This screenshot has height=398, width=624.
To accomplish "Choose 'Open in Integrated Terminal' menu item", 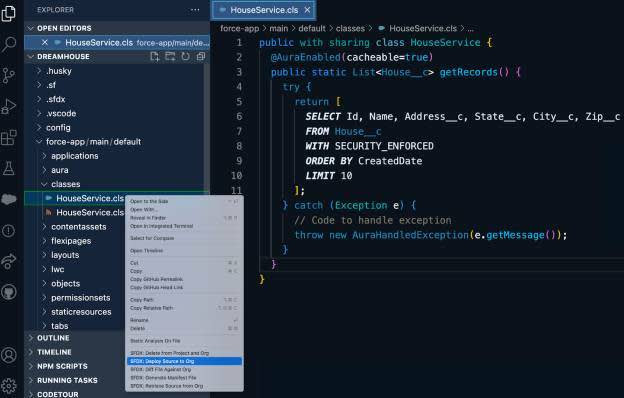I will coord(184,226).
